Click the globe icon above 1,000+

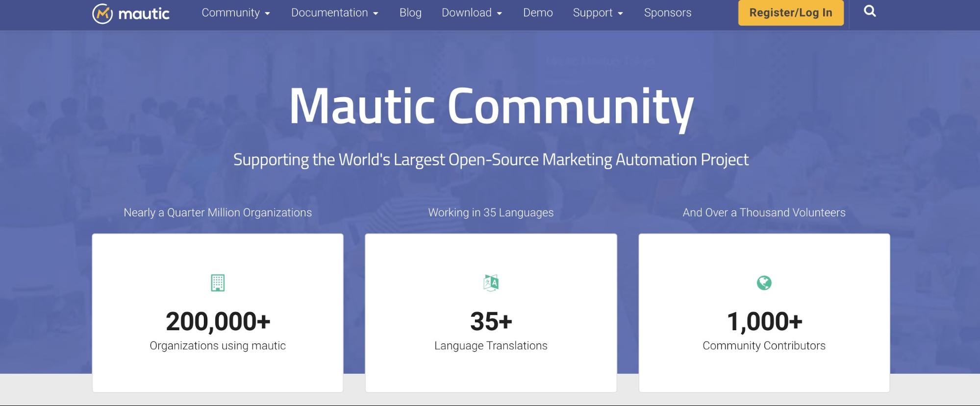[x=764, y=283]
